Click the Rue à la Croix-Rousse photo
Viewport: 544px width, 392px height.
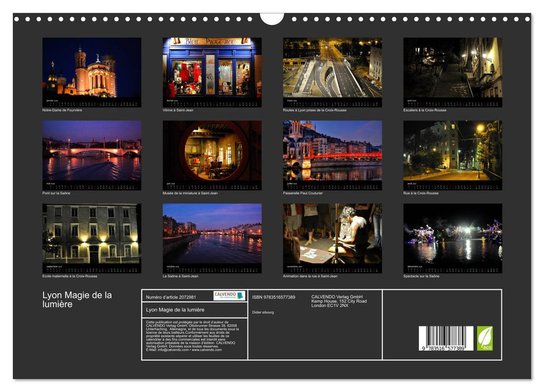coord(452,151)
